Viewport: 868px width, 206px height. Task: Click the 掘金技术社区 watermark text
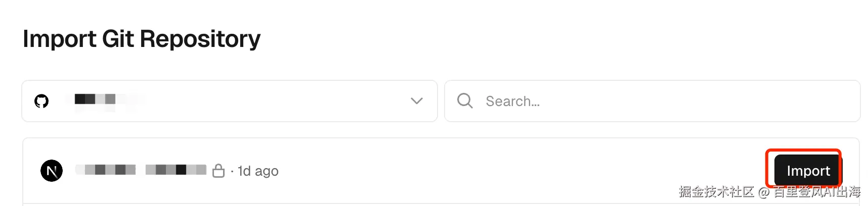click(x=716, y=192)
